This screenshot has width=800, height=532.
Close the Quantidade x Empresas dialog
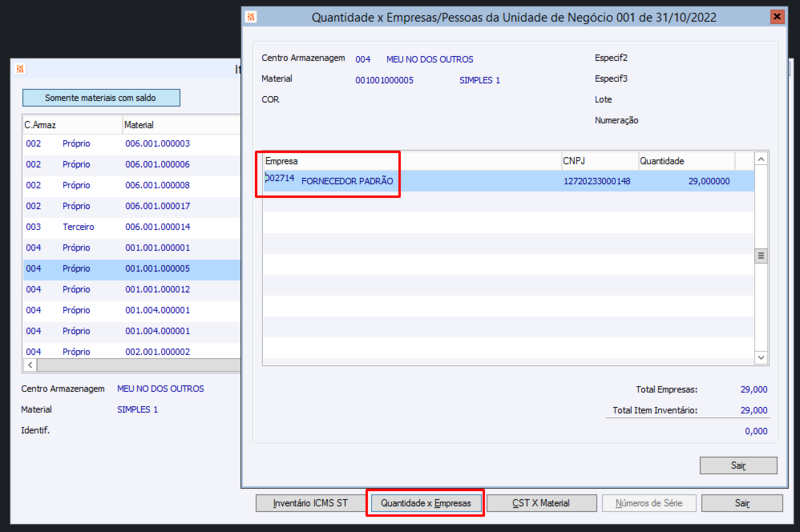[x=777, y=17]
